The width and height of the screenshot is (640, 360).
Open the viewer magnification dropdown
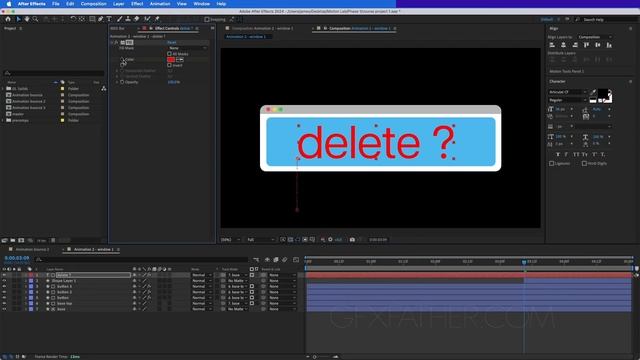tap(231, 240)
